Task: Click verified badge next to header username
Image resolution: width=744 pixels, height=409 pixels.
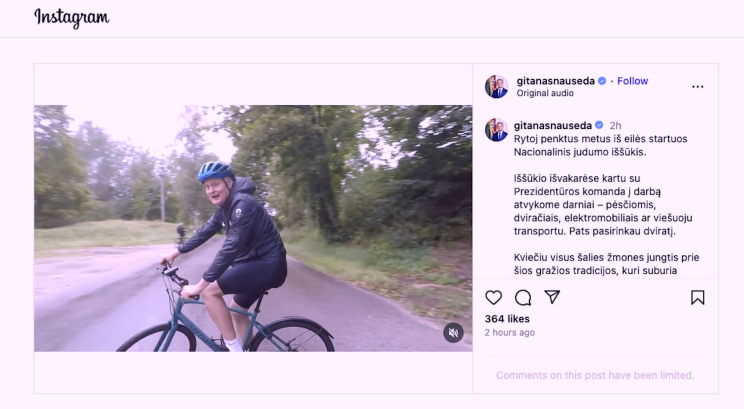Action: [602, 81]
